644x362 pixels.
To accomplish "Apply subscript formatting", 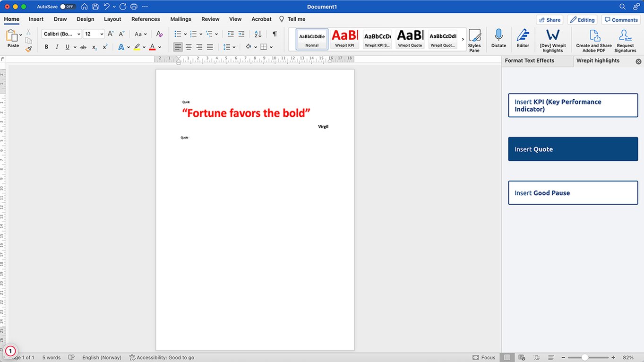I will coord(94,47).
